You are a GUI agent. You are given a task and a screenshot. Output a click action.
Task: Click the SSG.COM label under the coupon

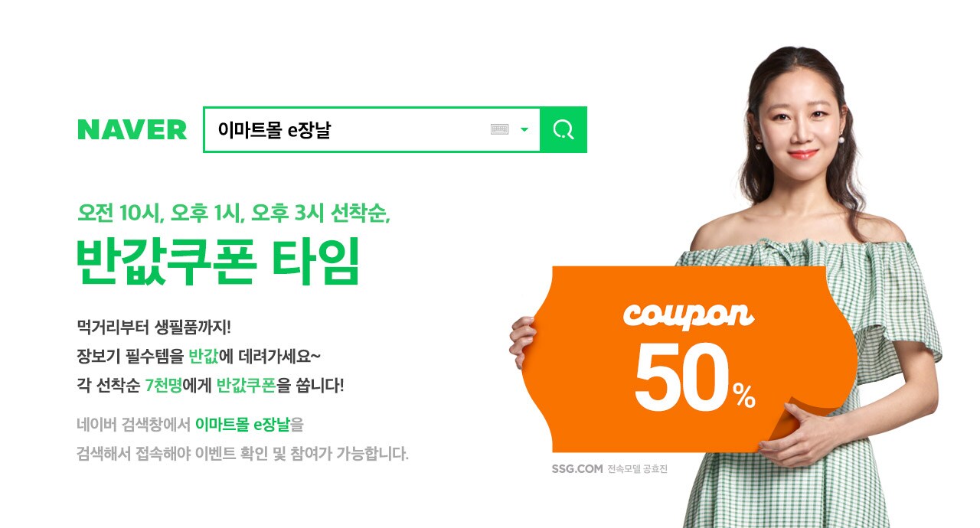[577, 469]
